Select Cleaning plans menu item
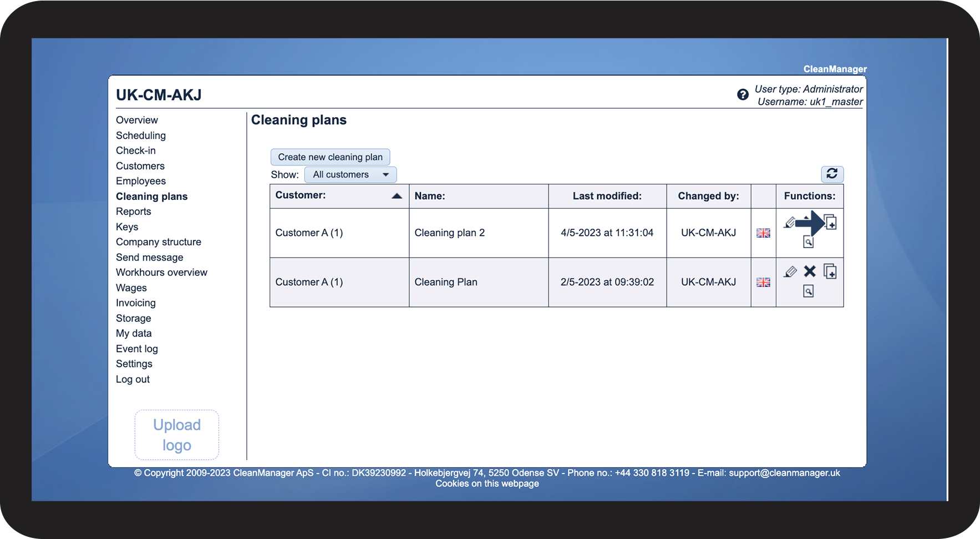The height and width of the screenshot is (539, 980). 152,197
